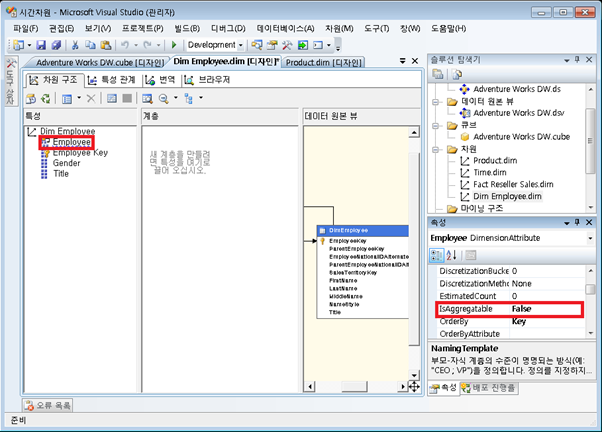Open Fact Reseller Sales.dim file
The width and height of the screenshot is (602, 432).
point(513,184)
